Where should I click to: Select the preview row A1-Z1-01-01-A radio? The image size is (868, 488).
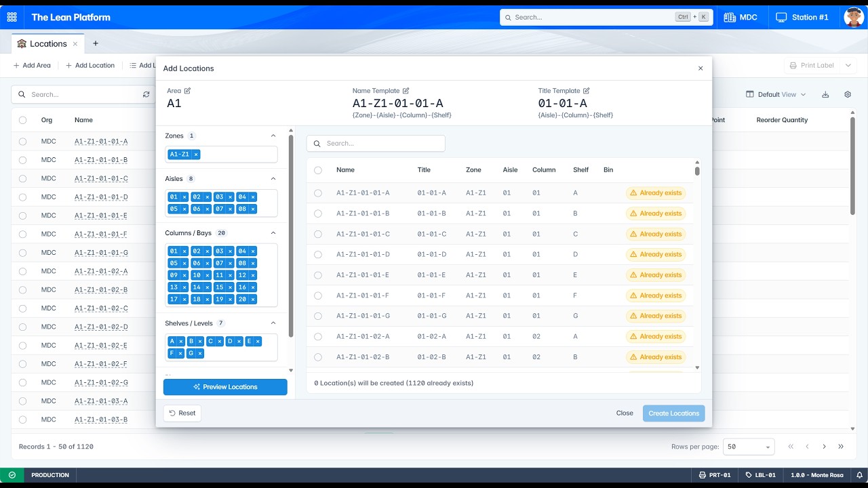click(x=318, y=193)
